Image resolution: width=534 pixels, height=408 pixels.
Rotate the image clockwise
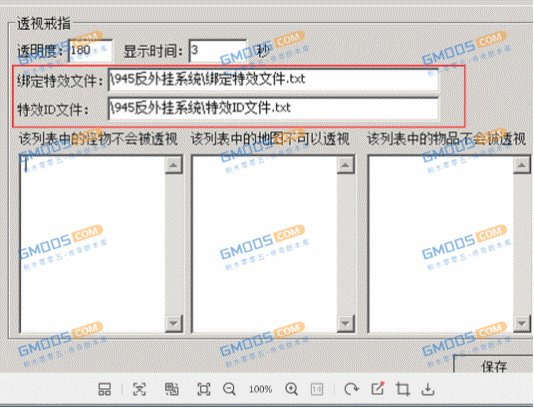tap(351, 389)
